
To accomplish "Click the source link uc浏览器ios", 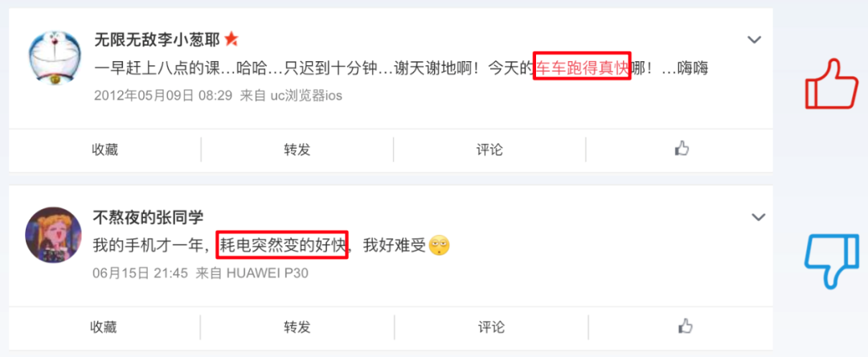I will tap(306, 96).
